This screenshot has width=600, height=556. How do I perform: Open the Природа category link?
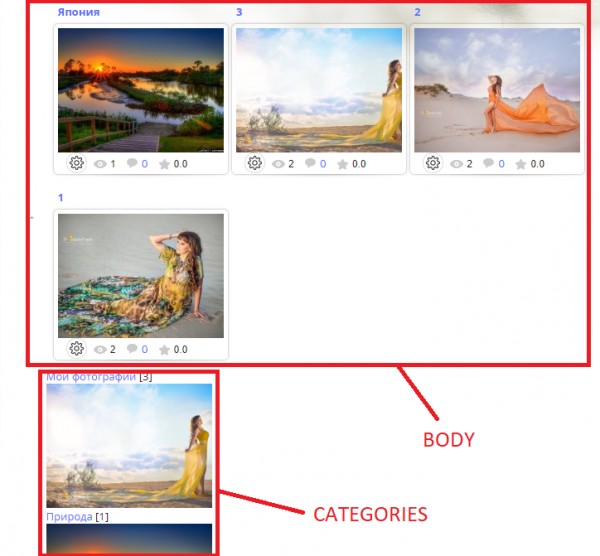[69, 517]
